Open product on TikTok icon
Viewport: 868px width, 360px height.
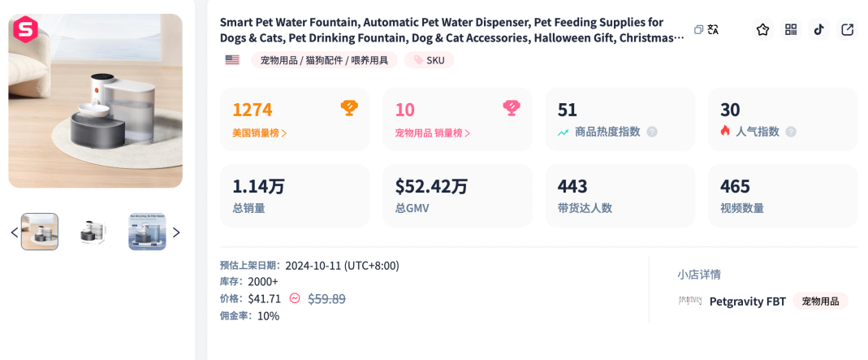coord(818,29)
